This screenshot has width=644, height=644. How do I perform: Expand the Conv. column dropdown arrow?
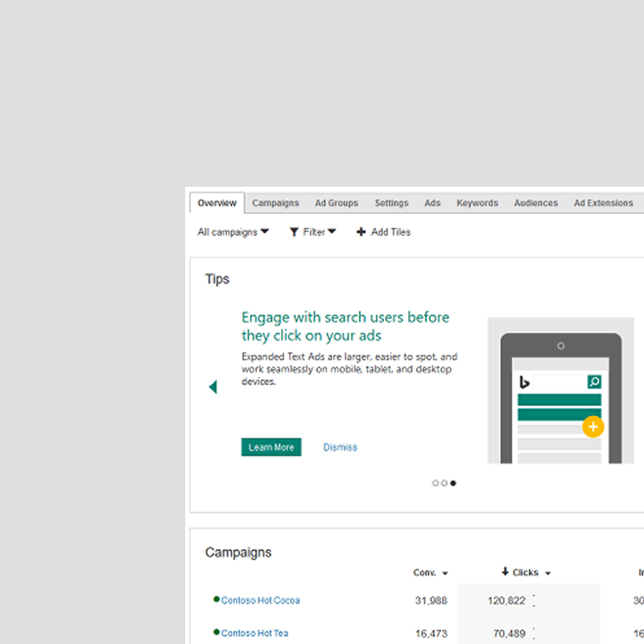[x=445, y=573]
